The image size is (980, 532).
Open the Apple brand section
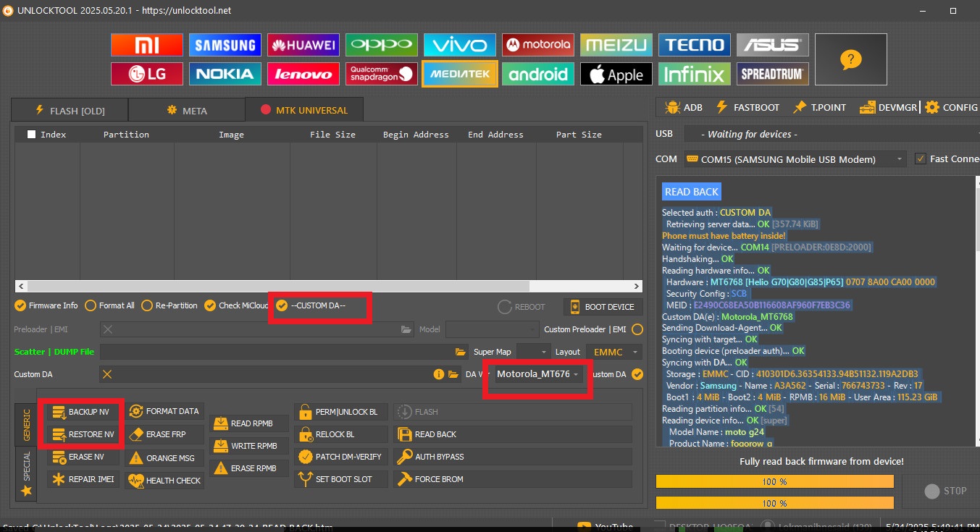click(616, 74)
